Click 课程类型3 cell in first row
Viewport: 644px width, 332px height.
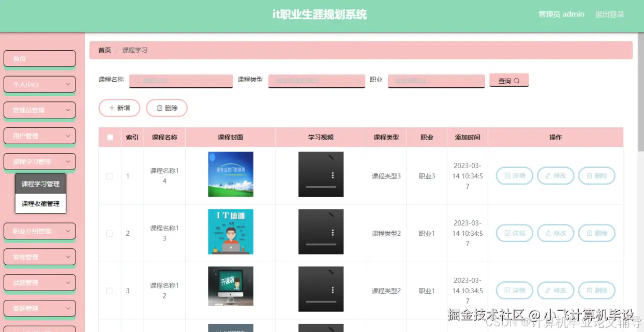(x=386, y=176)
